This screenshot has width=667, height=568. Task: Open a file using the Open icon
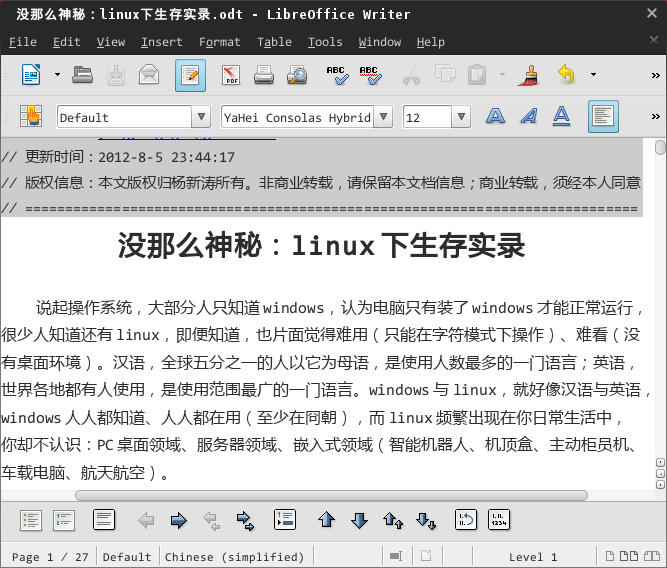click(83, 75)
